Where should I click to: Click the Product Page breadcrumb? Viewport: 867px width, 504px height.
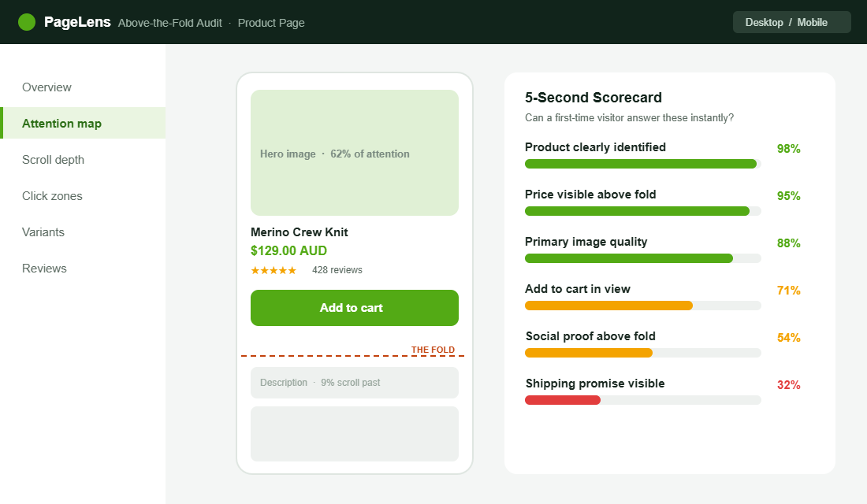coord(271,23)
